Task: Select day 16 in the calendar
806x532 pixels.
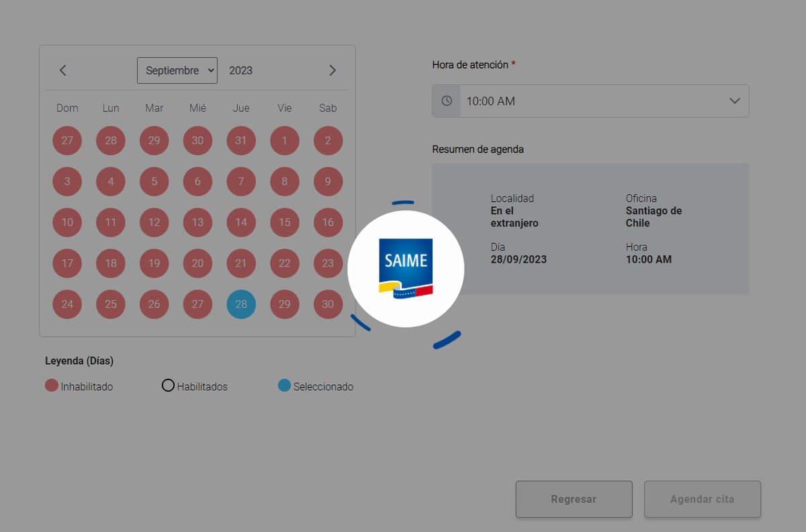Action: coord(328,222)
